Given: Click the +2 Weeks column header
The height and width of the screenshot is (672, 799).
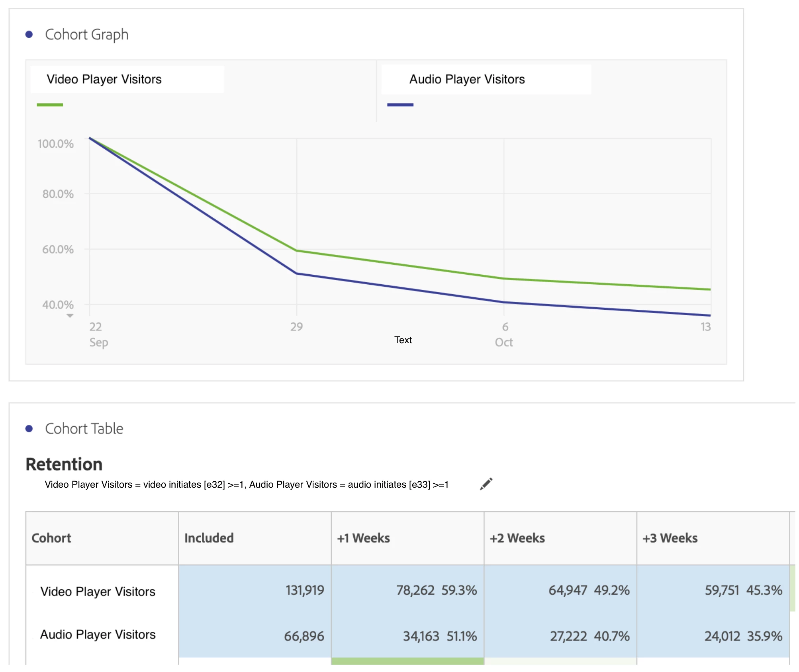Looking at the screenshot, I should [517, 538].
